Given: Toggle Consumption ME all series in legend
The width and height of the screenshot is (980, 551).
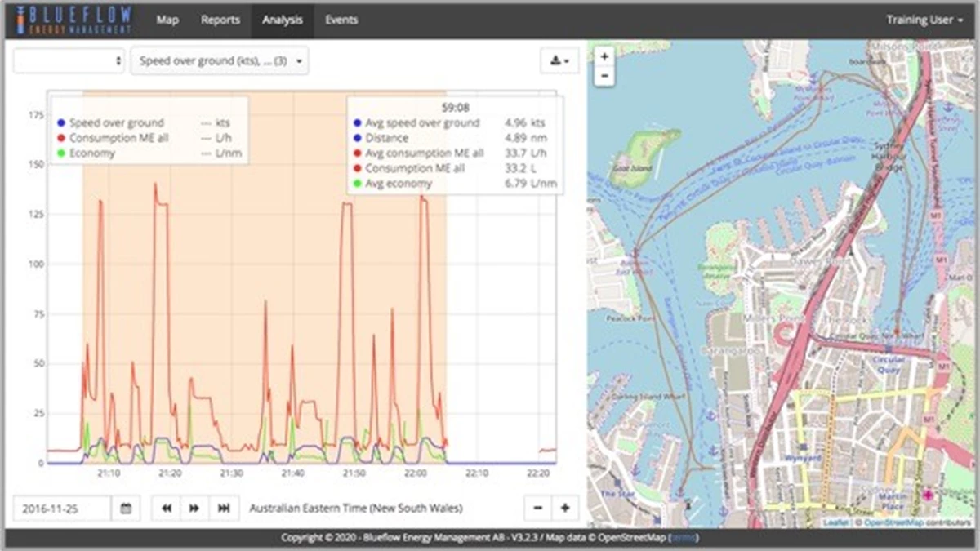Looking at the screenshot, I should (x=118, y=138).
